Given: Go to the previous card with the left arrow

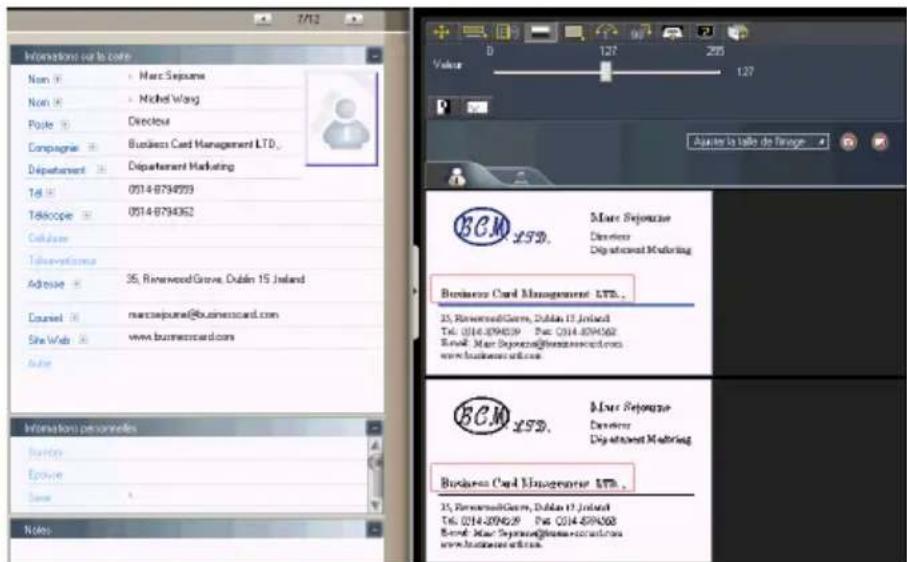Looking at the screenshot, I should click(x=263, y=19).
